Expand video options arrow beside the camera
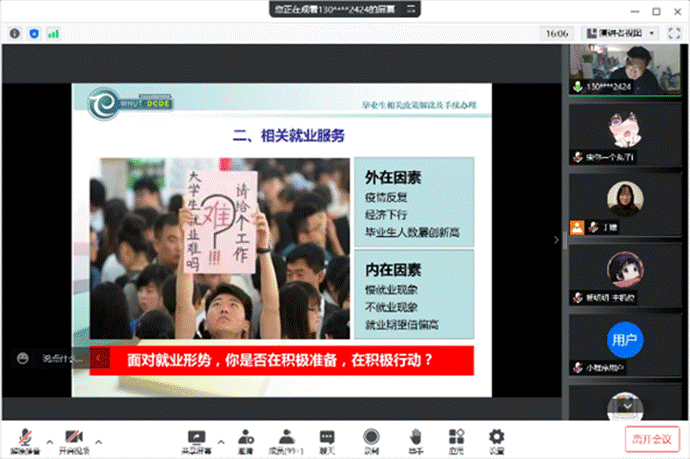The image size is (690, 459). point(98,438)
